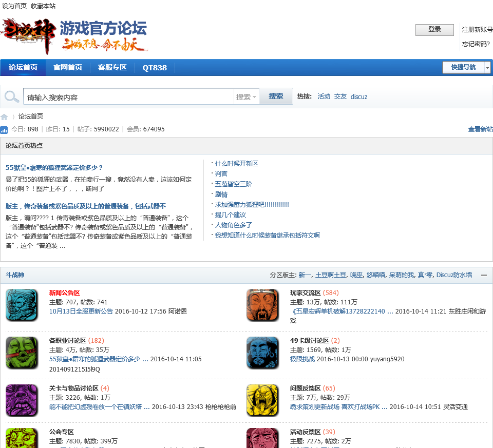Click 注册新账号 link
Viewport: 493px width, 448px height.
(477, 30)
